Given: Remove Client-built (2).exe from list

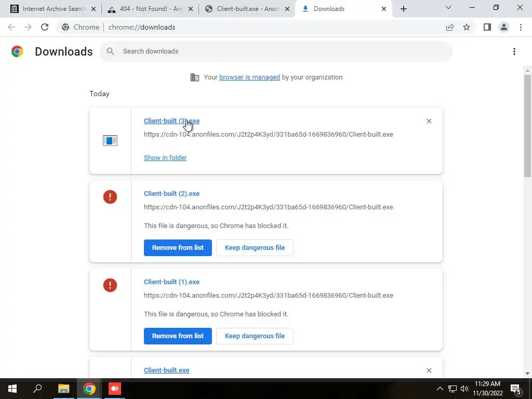Looking at the screenshot, I should 178,248.
